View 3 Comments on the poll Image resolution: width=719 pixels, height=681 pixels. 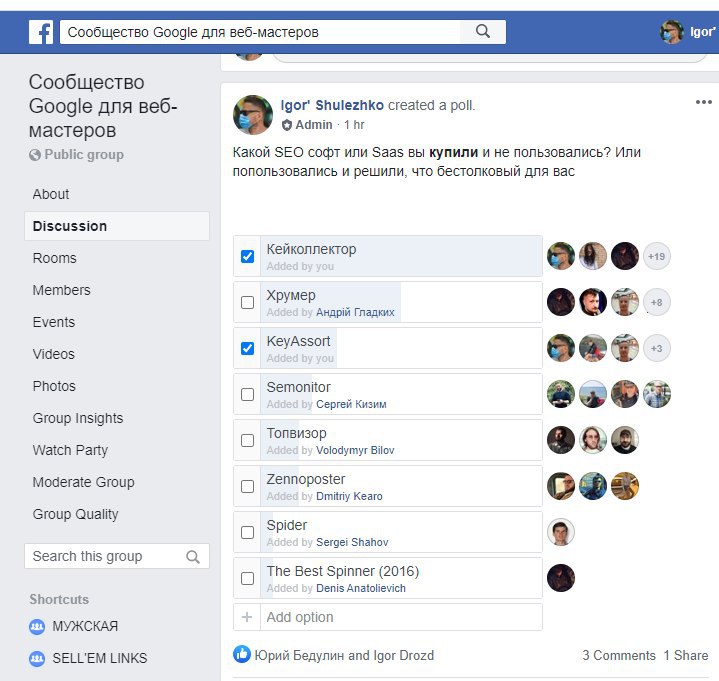(x=619, y=655)
